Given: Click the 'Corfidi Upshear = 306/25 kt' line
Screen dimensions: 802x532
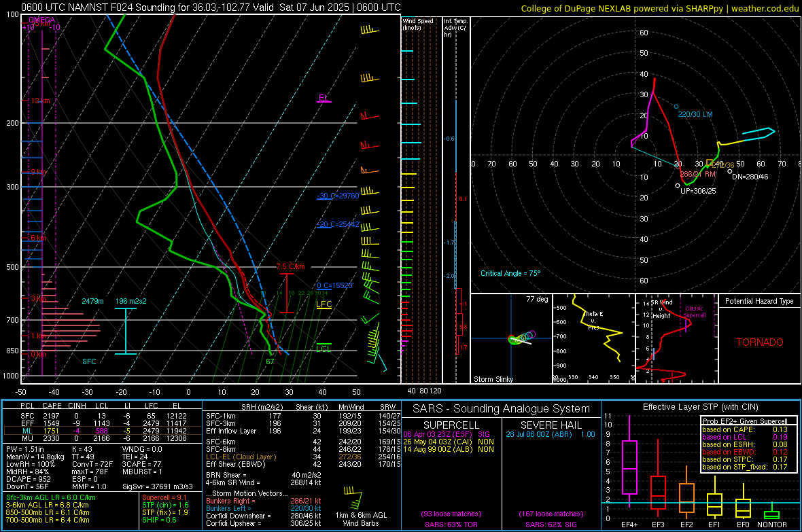Looking at the screenshot, I should (264, 522).
